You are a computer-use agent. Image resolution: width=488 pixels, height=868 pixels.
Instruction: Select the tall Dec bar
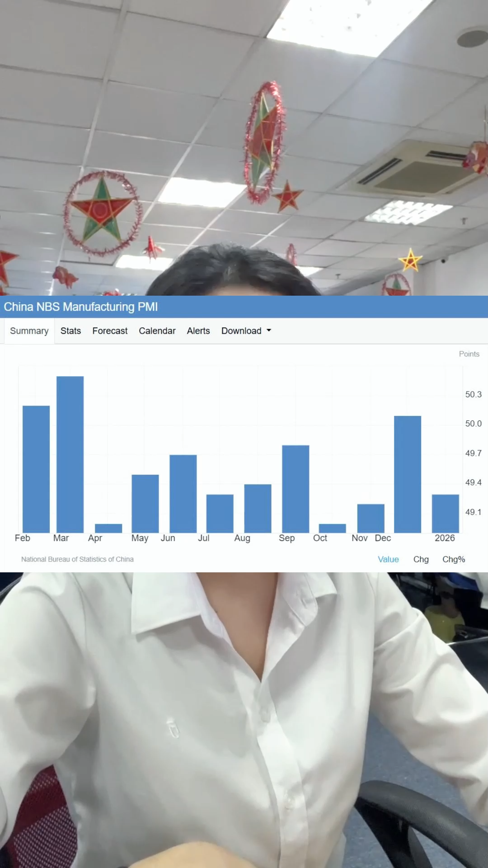pos(408,474)
